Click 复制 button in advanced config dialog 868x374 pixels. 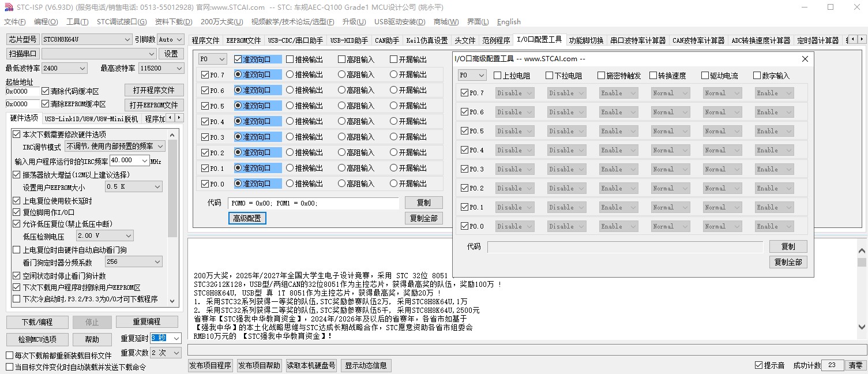pos(788,246)
